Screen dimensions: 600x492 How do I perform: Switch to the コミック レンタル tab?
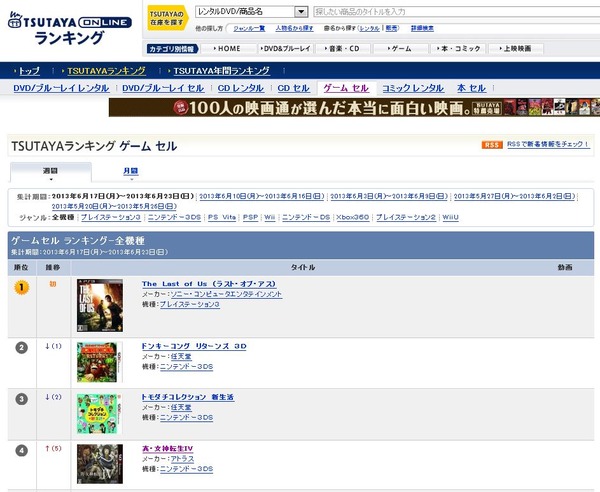click(x=413, y=88)
